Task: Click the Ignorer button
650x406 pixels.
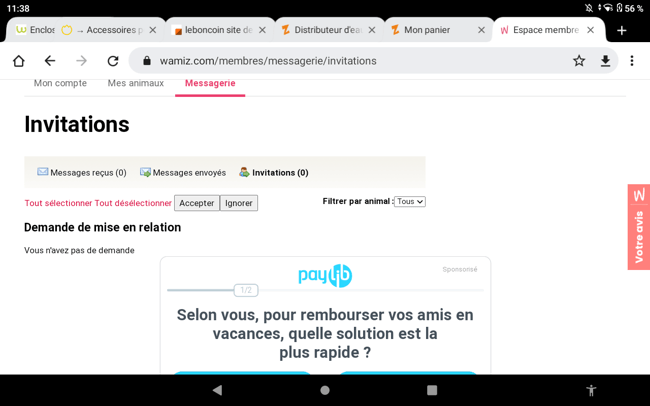Action: pos(238,203)
